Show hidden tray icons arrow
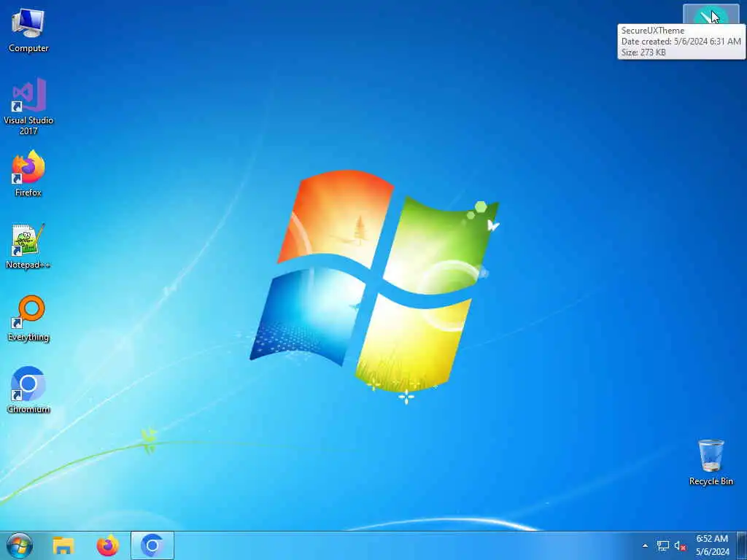The width and height of the screenshot is (747, 560). point(645,545)
